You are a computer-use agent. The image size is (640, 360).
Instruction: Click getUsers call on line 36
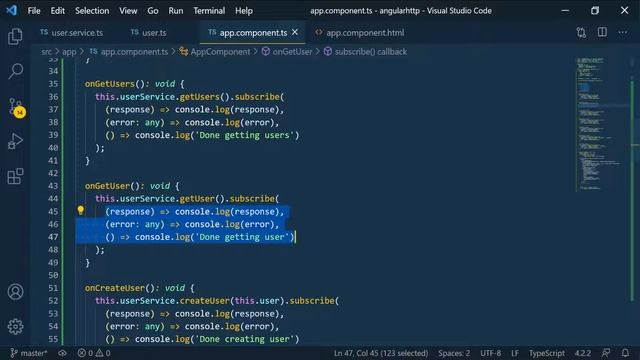200,97
